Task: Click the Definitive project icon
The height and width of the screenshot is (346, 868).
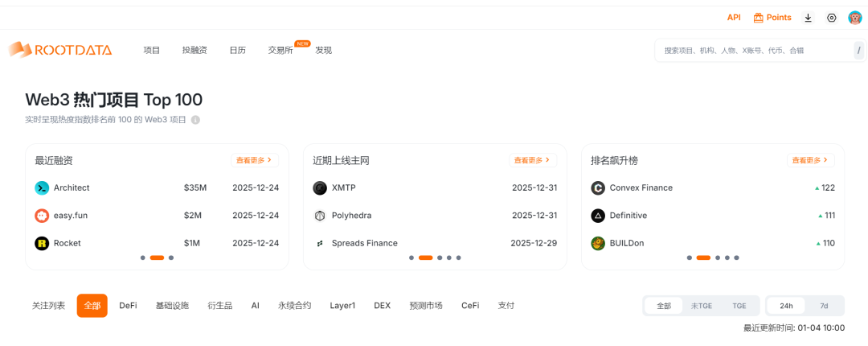Action: (598, 216)
